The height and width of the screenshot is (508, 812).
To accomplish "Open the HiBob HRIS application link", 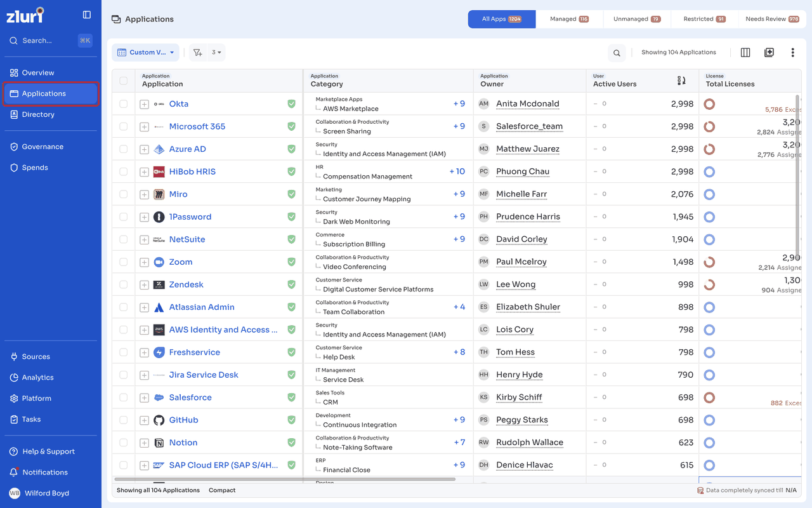I will (192, 171).
